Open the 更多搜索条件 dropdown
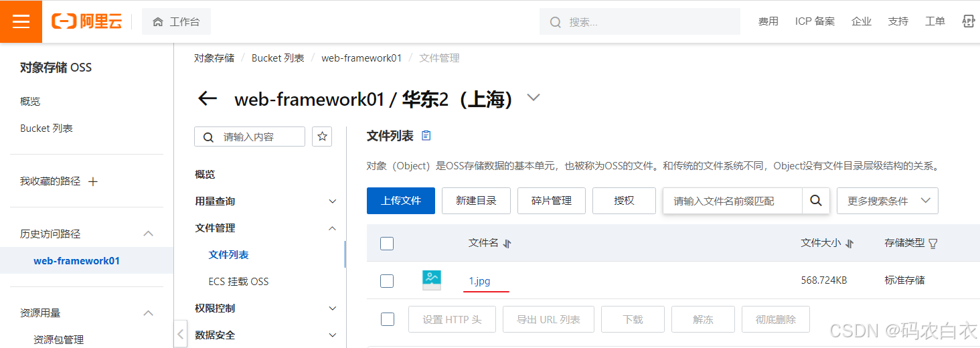This screenshot has width=980, height=348. [x=888, y=201]
